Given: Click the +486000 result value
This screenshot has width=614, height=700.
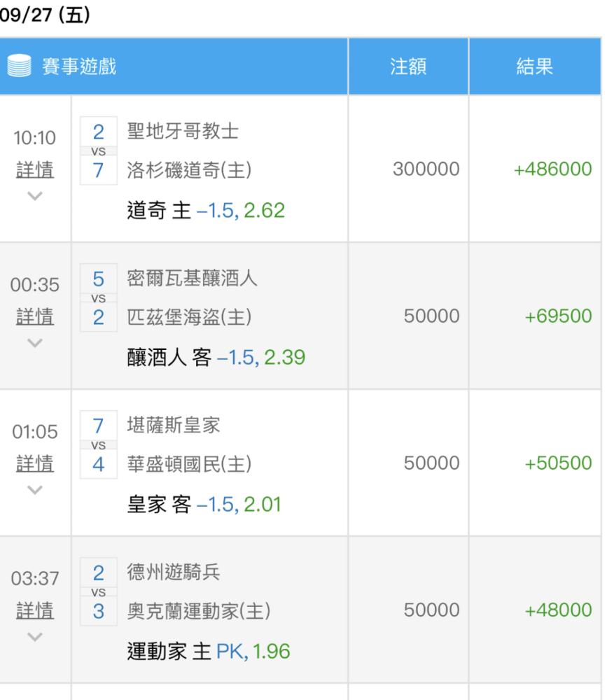Looking at the screenshot, I should (x=553, y=169).
